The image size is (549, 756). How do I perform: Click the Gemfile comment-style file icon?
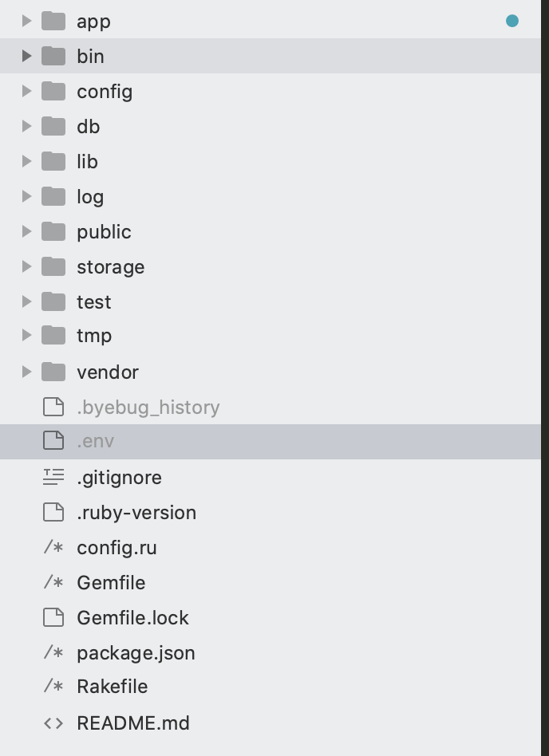point(53,583)
